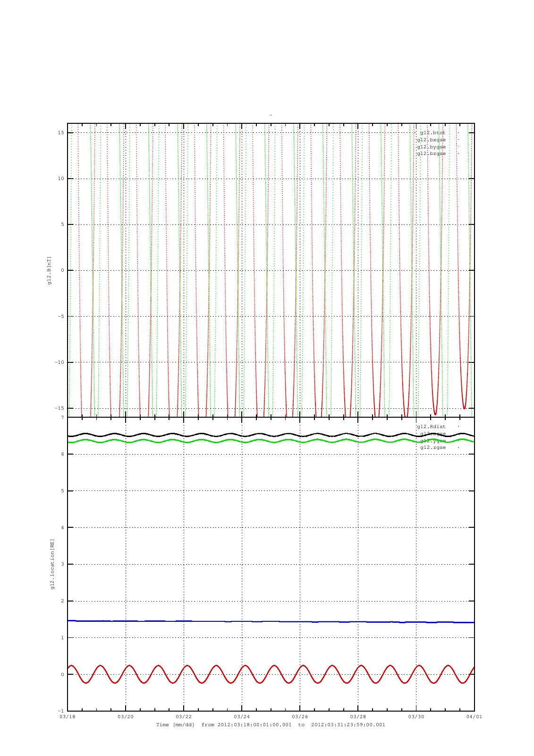Click the 2 tick on location axis

click(x=62, y=601)
